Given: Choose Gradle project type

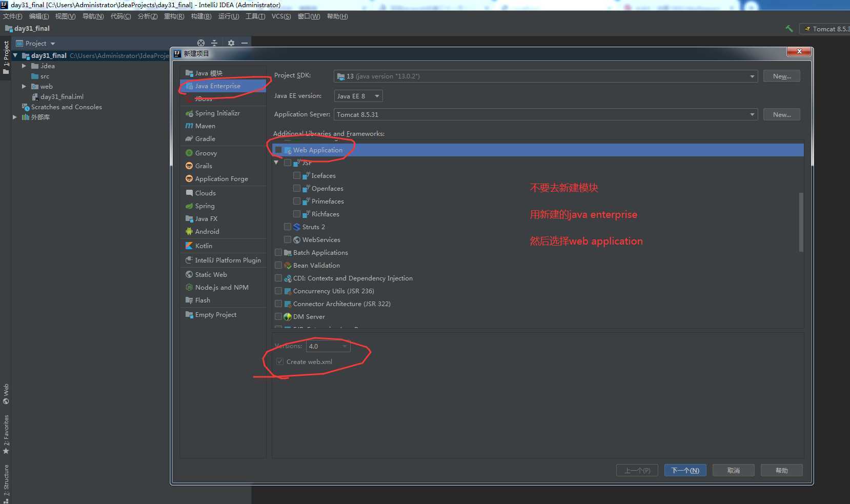Looking at the screenshot, I should [x=205, y=138].
